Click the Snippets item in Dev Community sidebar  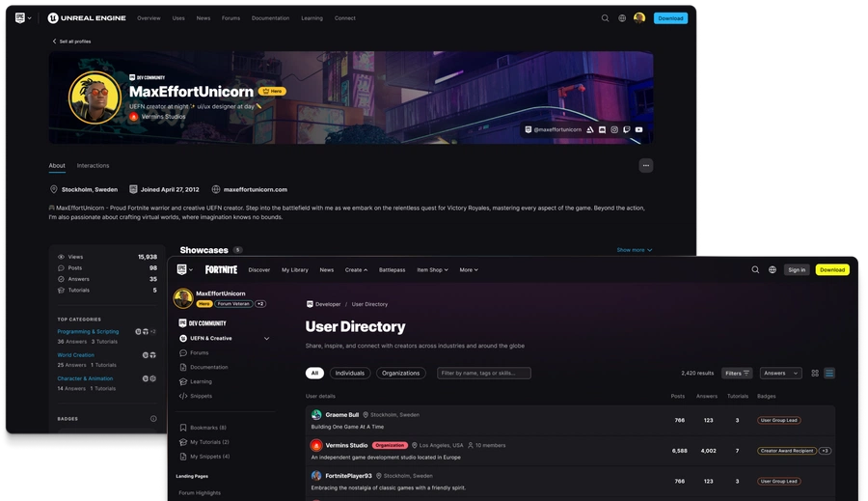click(x=201, y=396)
